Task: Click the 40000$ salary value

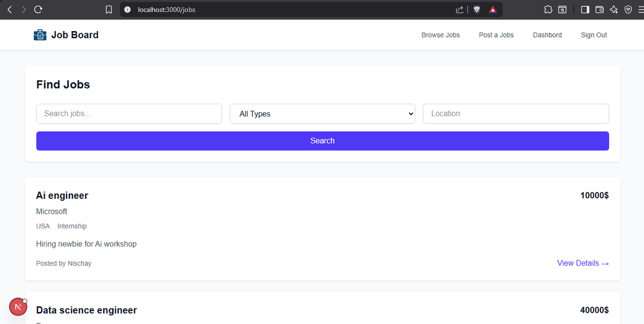Action: pyautogui.click(x=595, y=310)
